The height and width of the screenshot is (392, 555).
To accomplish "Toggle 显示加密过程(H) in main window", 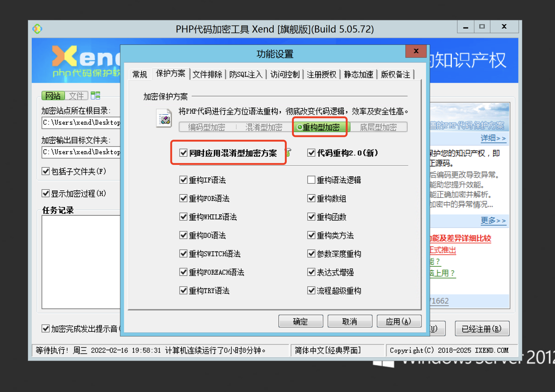I will (46, 193).
